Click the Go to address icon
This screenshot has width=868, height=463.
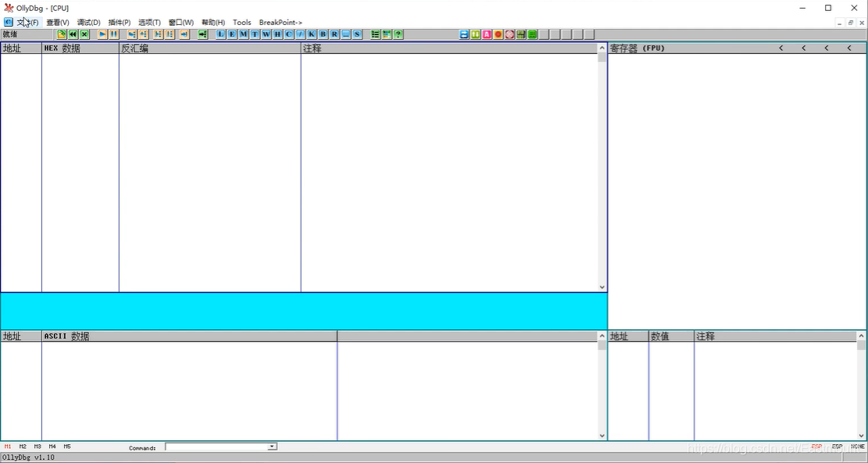(x=202, y=34)
